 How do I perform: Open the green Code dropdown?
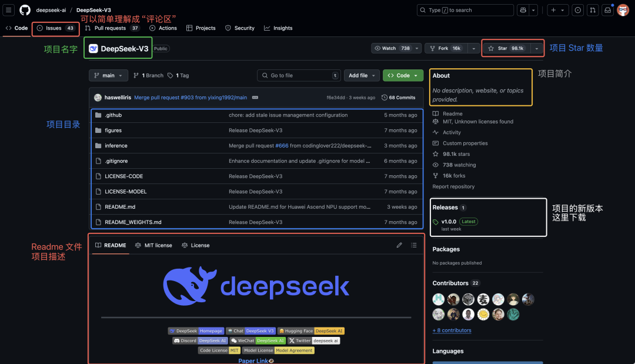click(403, 75)
